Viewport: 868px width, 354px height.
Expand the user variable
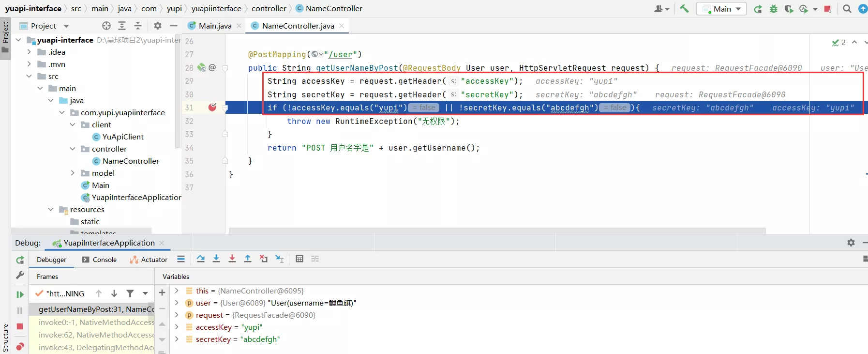pyautogui.click(x=177, y=303)
